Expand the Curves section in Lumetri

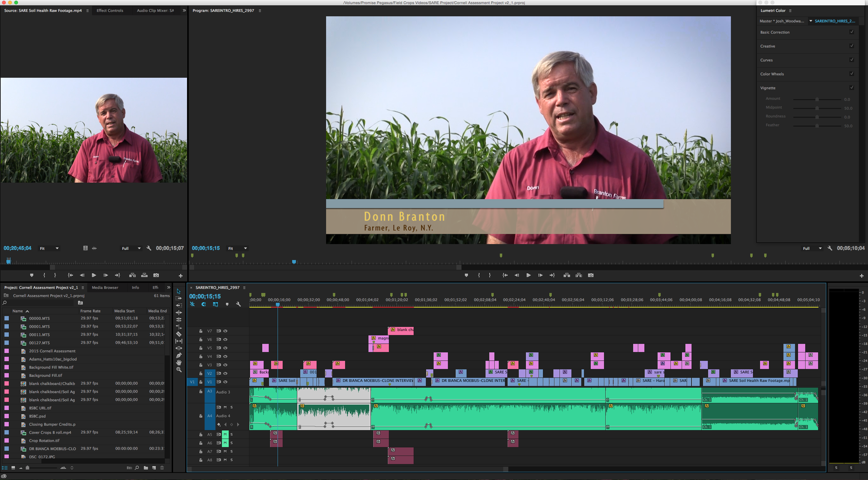pos(767,60)
